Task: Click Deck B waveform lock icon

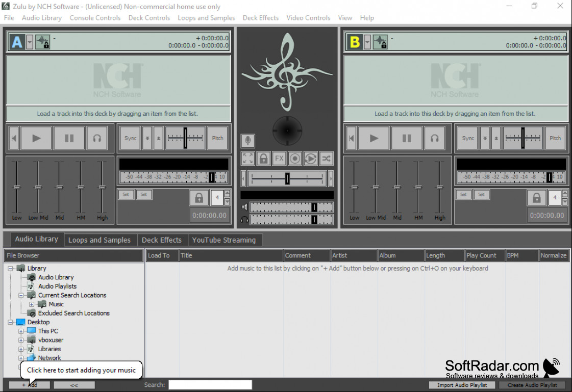Action: 381,42
